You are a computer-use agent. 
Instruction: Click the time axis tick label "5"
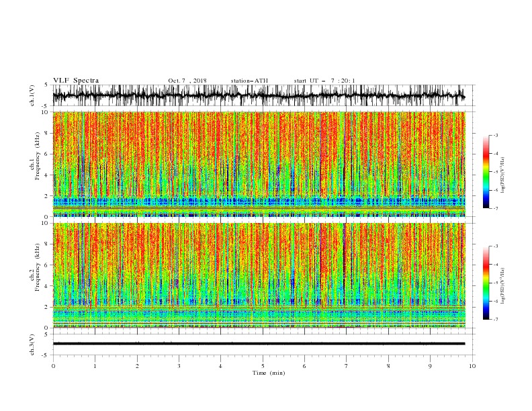[263, 366]
